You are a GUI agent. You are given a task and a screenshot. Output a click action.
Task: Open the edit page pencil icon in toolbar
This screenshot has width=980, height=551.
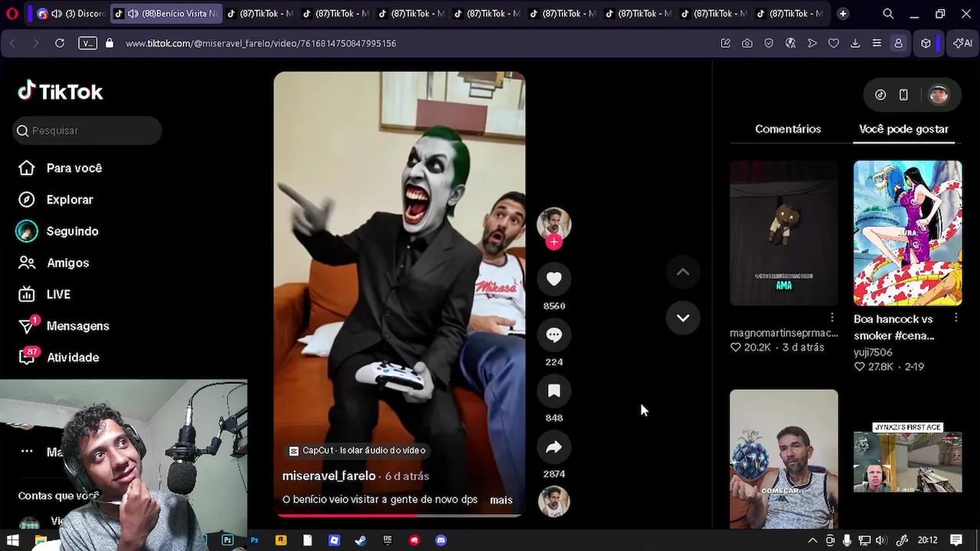(726, 44)
